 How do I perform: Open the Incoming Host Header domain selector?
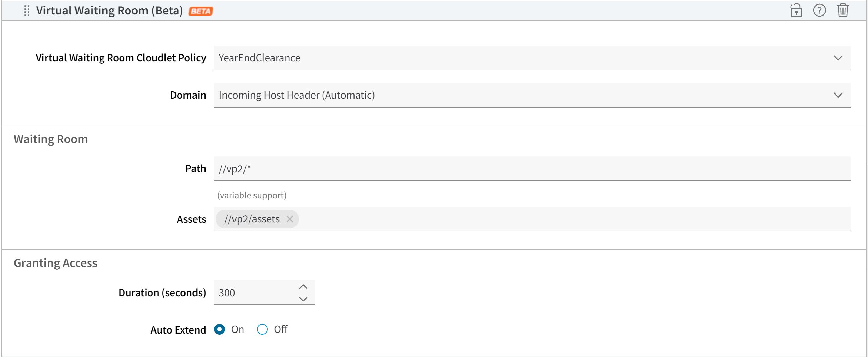click(483, 95)
